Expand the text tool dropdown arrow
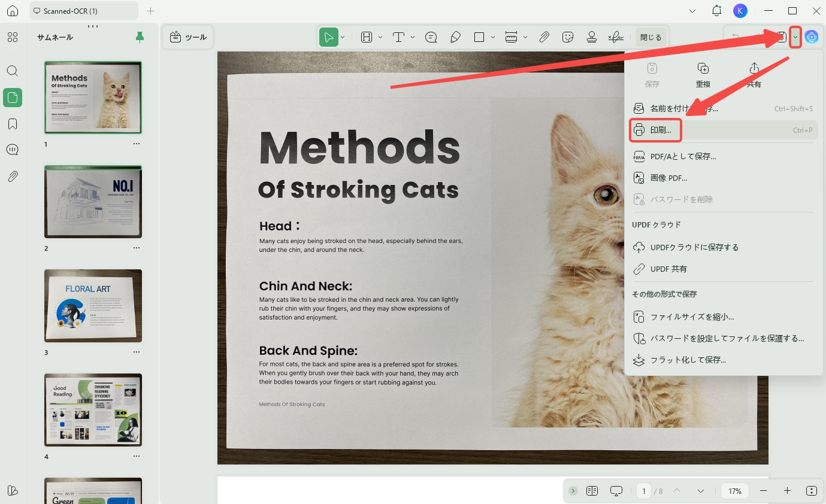This screenshot has height=504, width=826. coord(413,37)
